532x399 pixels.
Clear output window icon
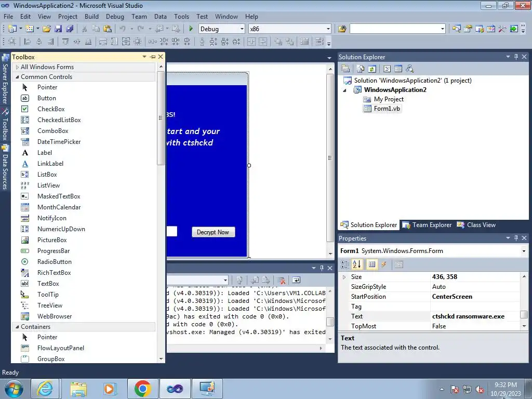click(281, 280)
